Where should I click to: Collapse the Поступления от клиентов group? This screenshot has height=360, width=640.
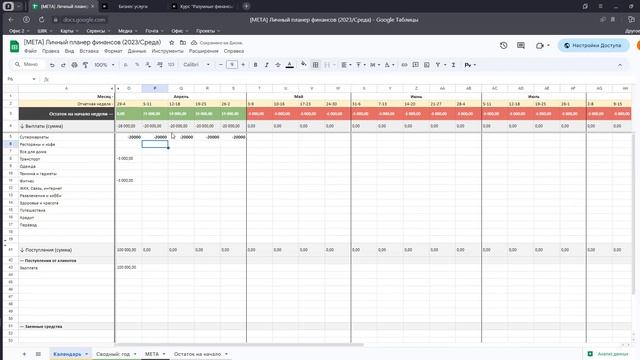22,260
